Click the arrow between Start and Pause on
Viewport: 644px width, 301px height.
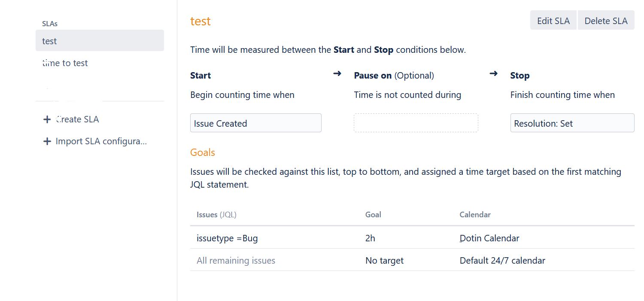(x=337, y=74)
